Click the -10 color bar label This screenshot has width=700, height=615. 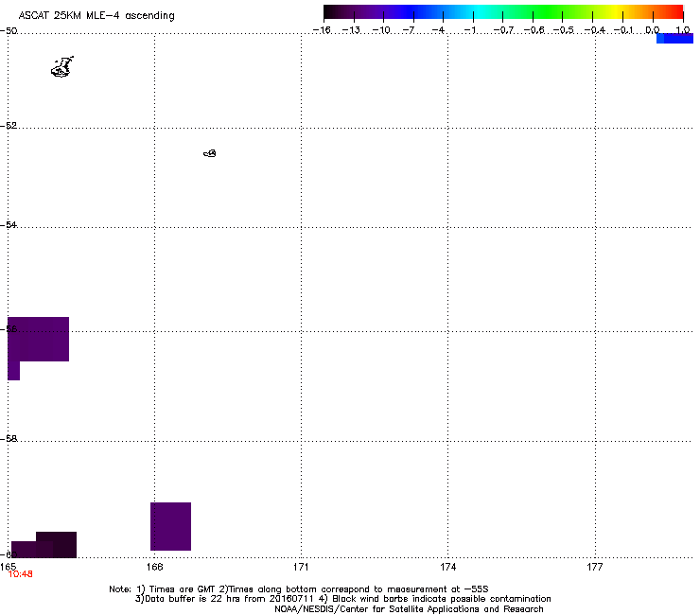pos(381,30)
